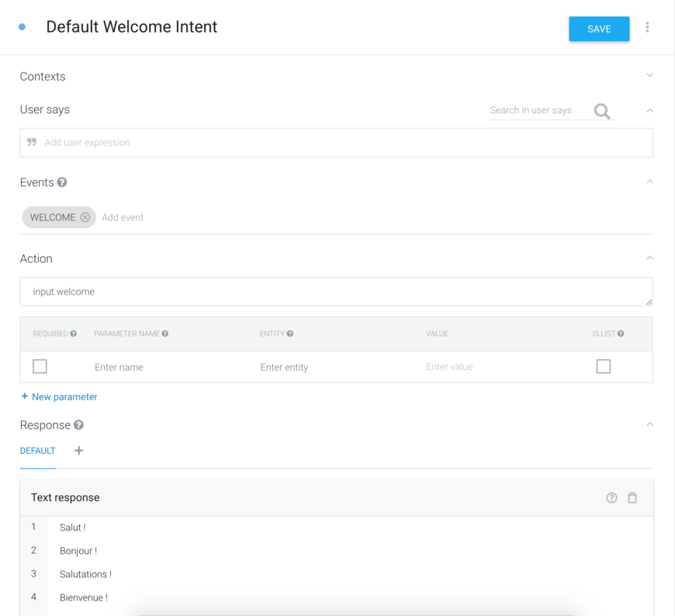Open Text response help icon

coord(611,498)
